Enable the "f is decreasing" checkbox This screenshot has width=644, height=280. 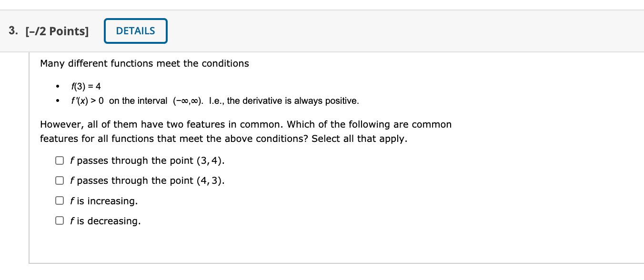pos(60,220)
